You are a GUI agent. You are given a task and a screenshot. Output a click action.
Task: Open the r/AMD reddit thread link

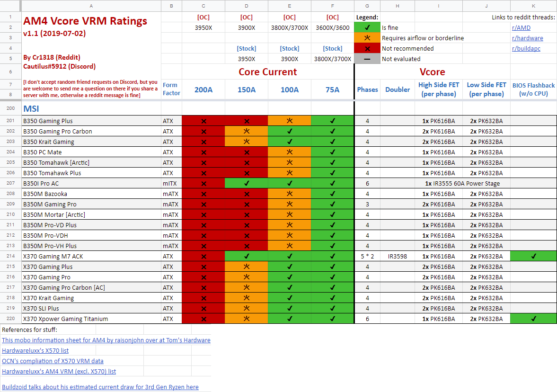click(x=521, y=28)
